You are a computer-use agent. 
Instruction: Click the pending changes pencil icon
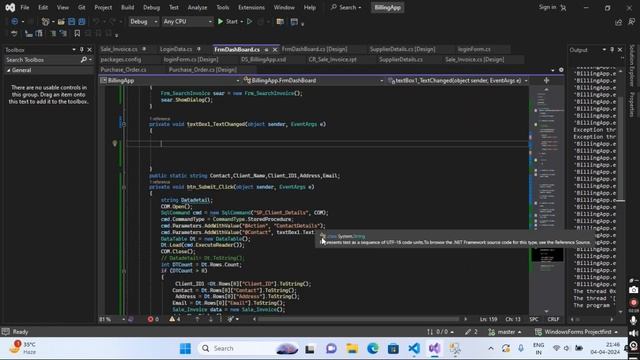pos(471,332)
